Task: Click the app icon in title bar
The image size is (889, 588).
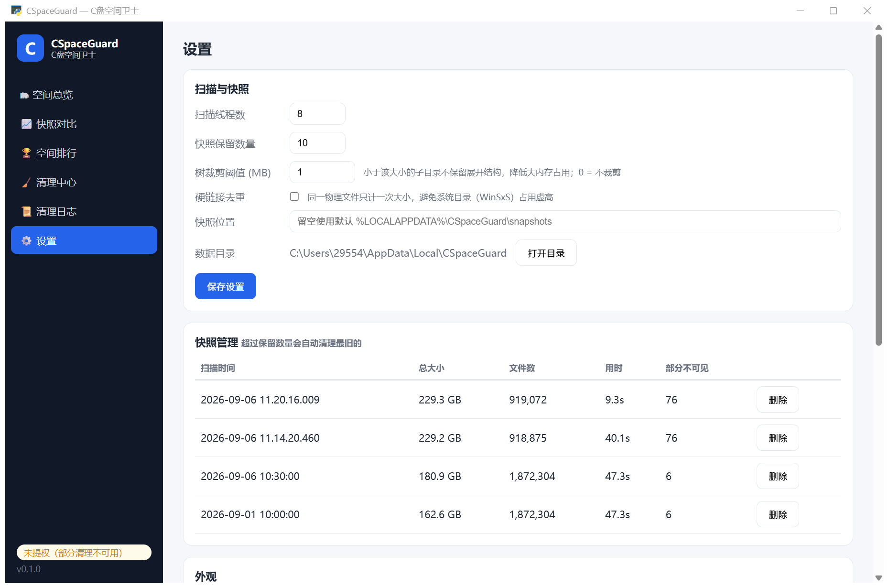Action: tap(16, 11)
